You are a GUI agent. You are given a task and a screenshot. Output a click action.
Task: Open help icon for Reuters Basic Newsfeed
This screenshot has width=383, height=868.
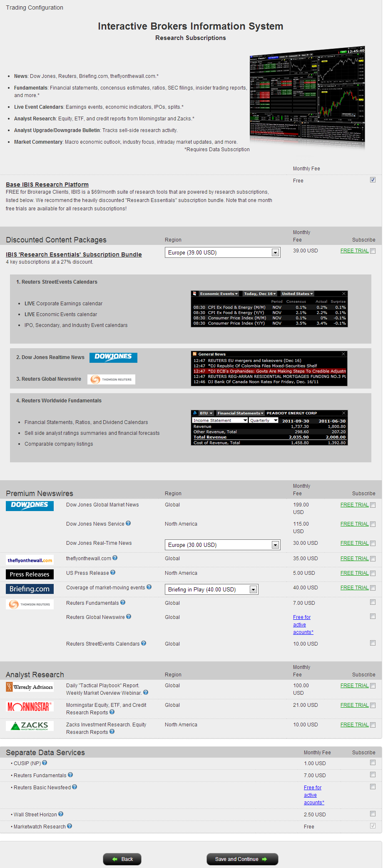(x=75, y=787)
